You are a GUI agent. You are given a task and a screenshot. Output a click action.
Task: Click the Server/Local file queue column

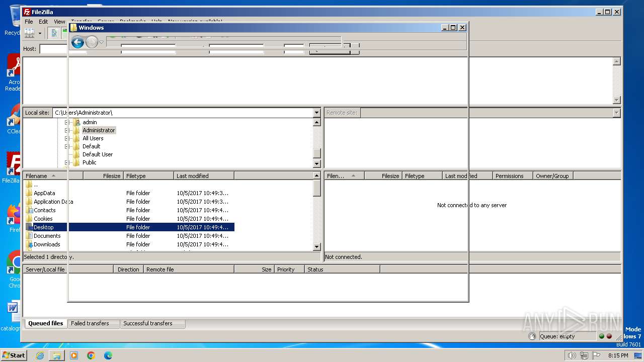coord(68,269)
